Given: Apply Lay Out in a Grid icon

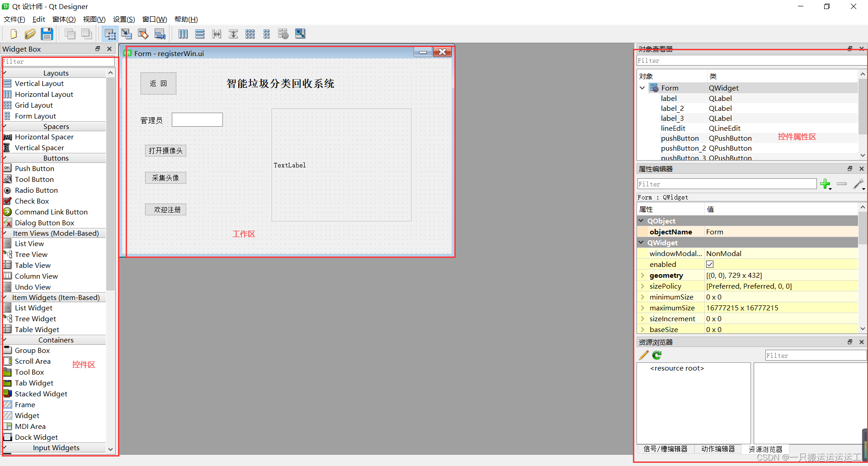Looking at the screenshot, I should (x=250, y=34).
